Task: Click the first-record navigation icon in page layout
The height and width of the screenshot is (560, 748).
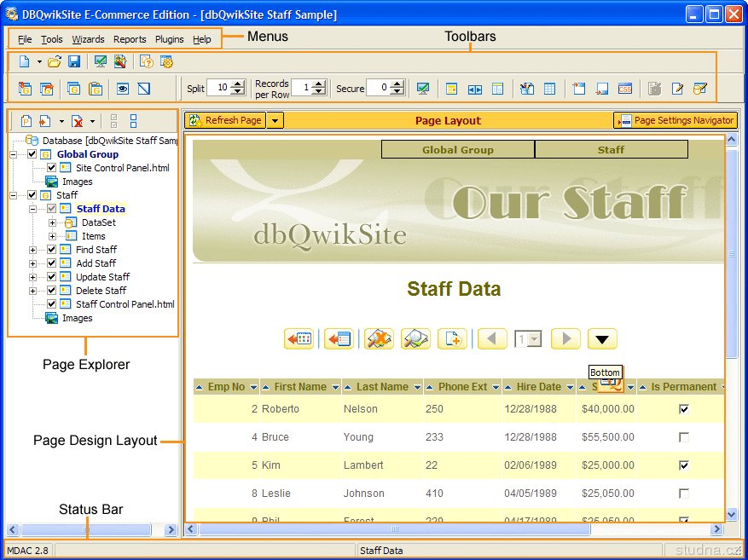Action: (x=299, y=338)
